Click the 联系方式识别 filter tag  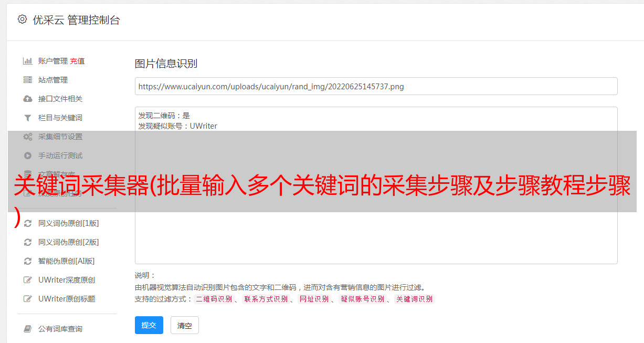coord(266,299)
